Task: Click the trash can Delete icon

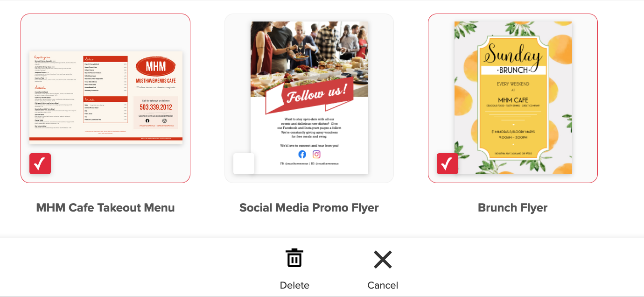Action: pyautogui.click(x=294, y=258)
